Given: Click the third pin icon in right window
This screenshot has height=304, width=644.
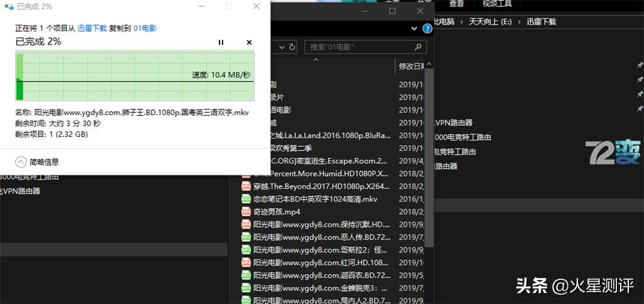Looking at the screenshot, I should click(640, 94).
